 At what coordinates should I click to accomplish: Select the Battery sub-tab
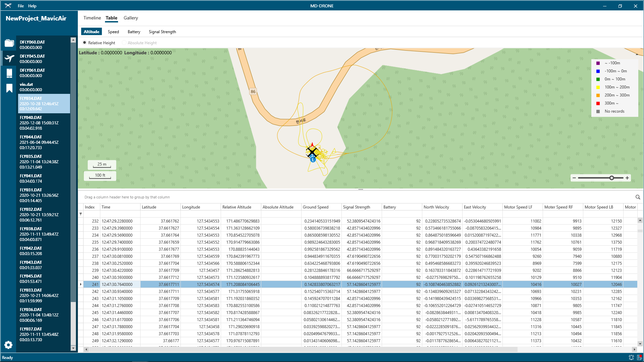[134, 32]
